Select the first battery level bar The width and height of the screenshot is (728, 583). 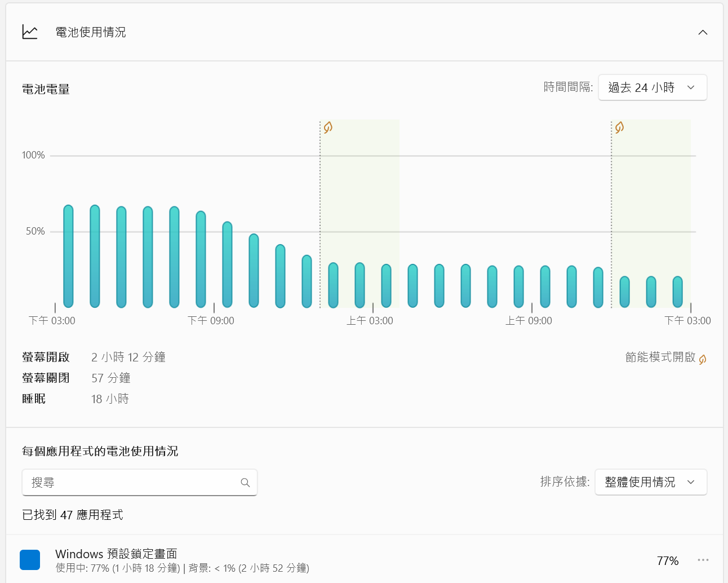(68, 257)
